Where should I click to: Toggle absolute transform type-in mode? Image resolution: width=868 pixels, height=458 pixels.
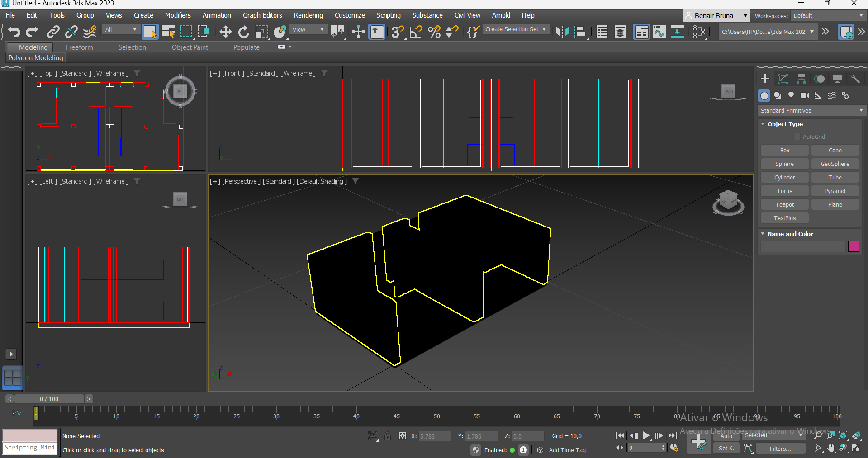(402, 436)
